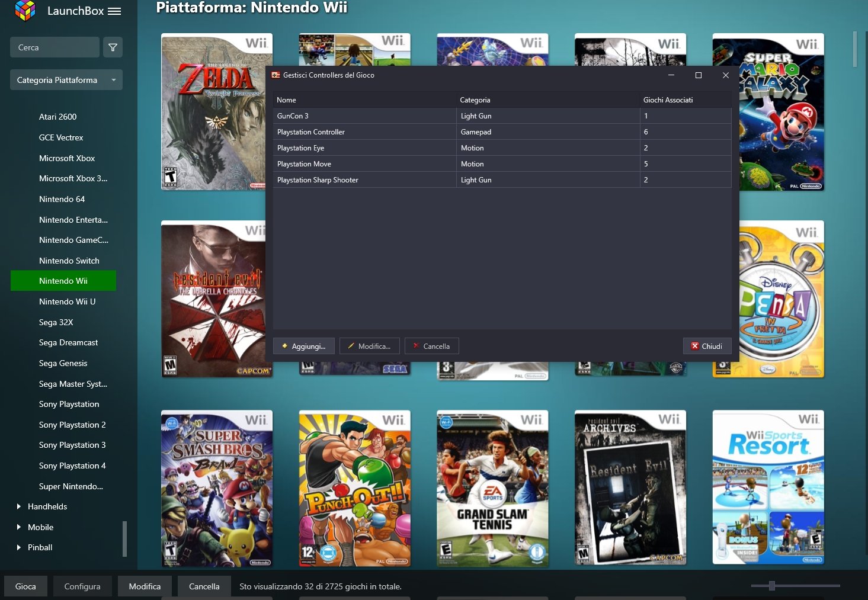868x600 pixels.
Task: Close the Gestisci Controllers dialog with X
Action: click(x=725, y=75)
